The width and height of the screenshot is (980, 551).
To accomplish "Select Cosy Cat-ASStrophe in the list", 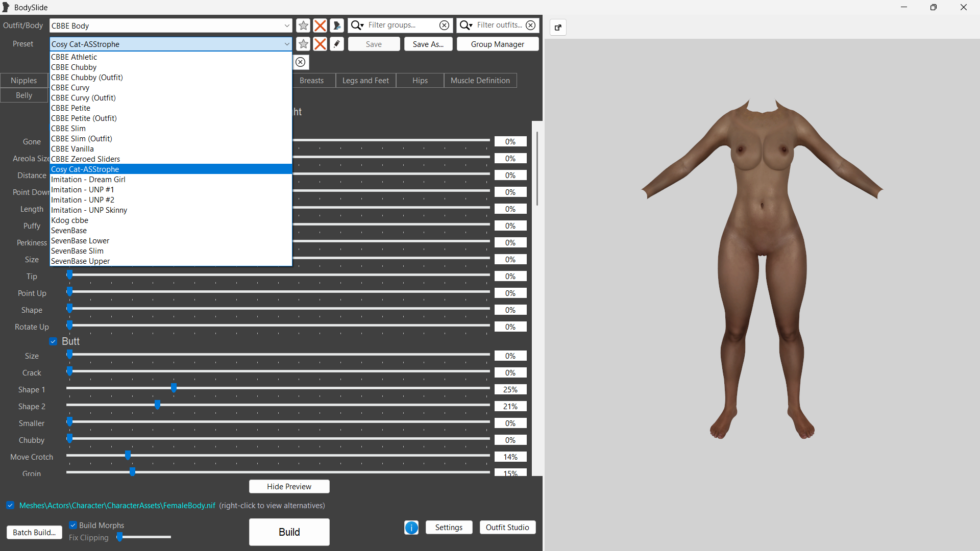I will (170, 169).
